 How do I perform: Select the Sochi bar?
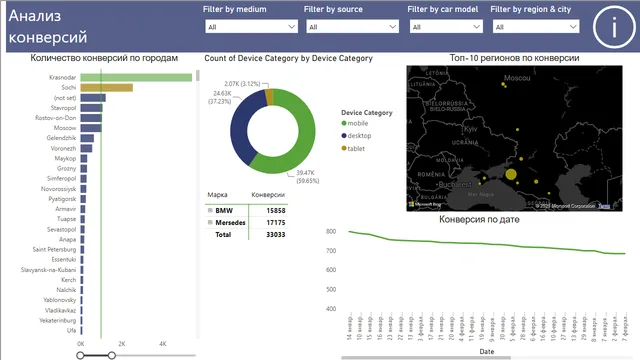pyautogui.click(x=107, y=87)
